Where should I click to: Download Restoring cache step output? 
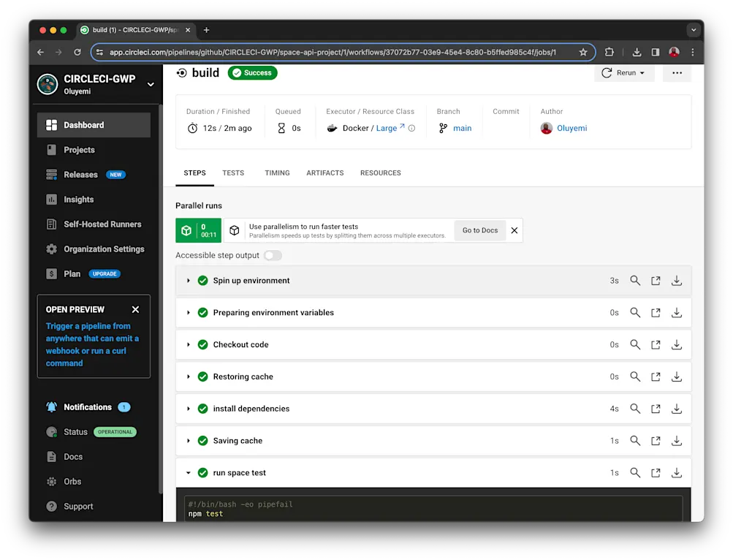tap(677, 377)
